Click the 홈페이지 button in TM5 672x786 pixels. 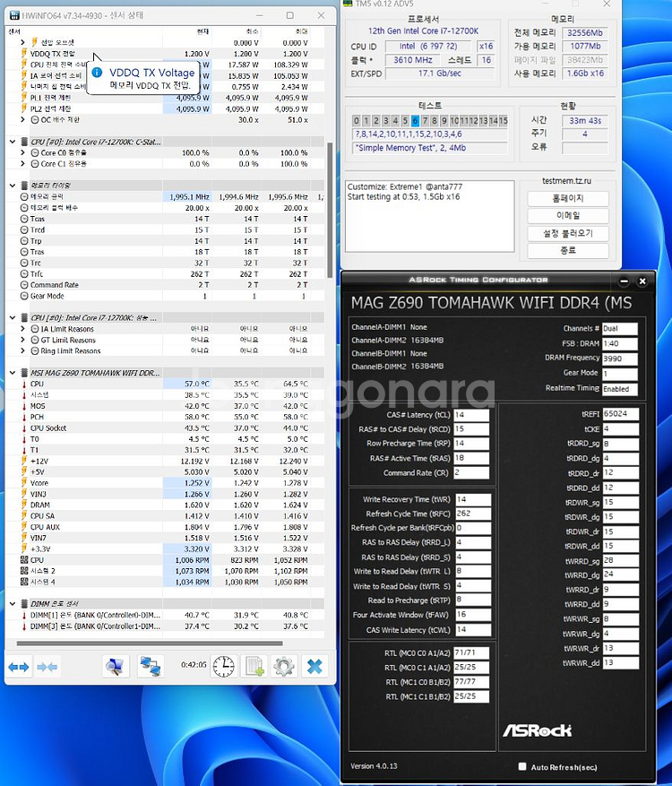click(x=568, y=198)
